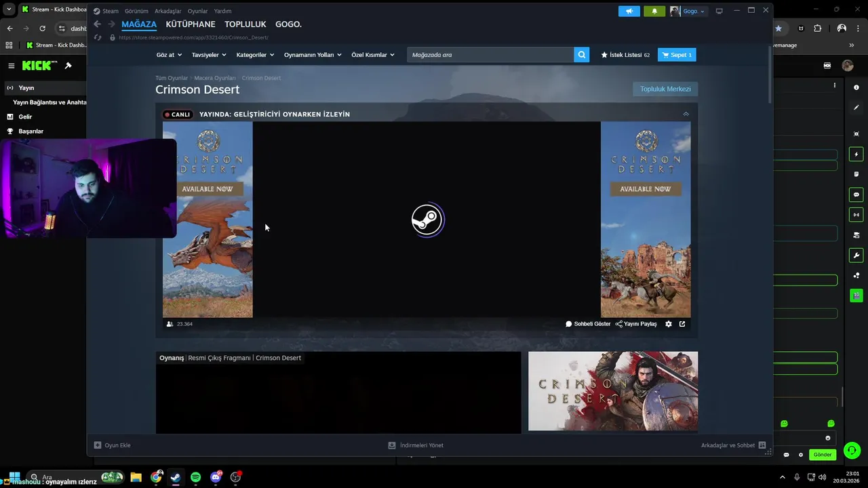Open Chrome extensions puzzle icon
This screenshot has width=868, height=488.
817,28
